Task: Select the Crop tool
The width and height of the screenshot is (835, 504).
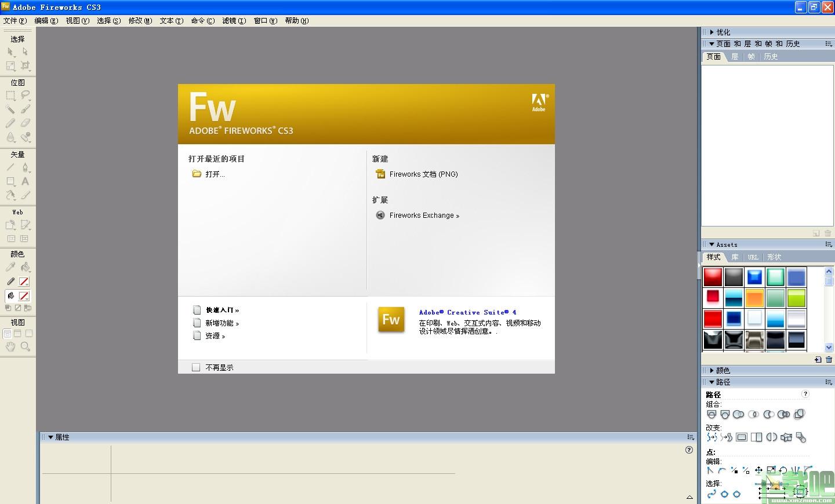Action: click(x=25, y=66)
